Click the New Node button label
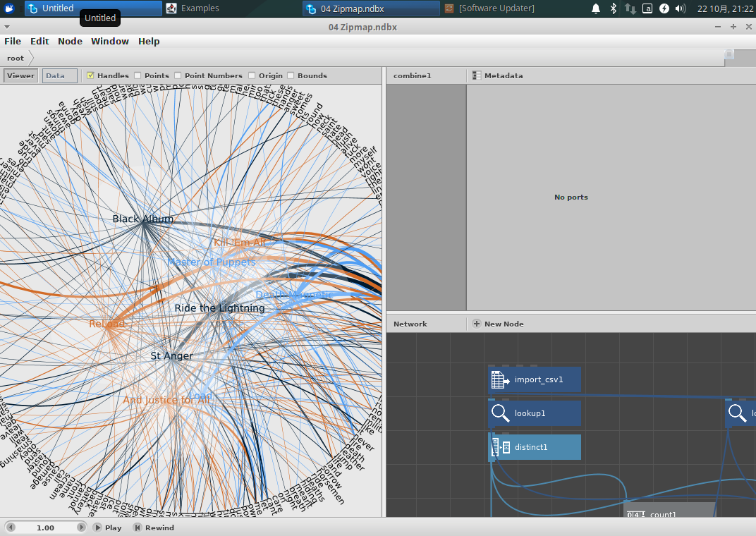Viewport: 756px width, 536px height. point(504,324)
